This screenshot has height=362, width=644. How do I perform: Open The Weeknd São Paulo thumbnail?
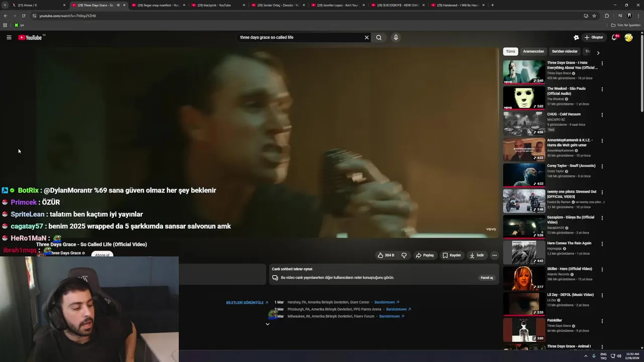pos(524,98)
